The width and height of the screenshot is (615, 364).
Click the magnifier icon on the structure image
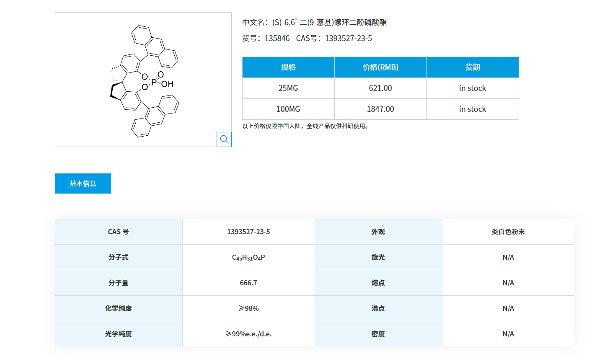pos(224,139)
